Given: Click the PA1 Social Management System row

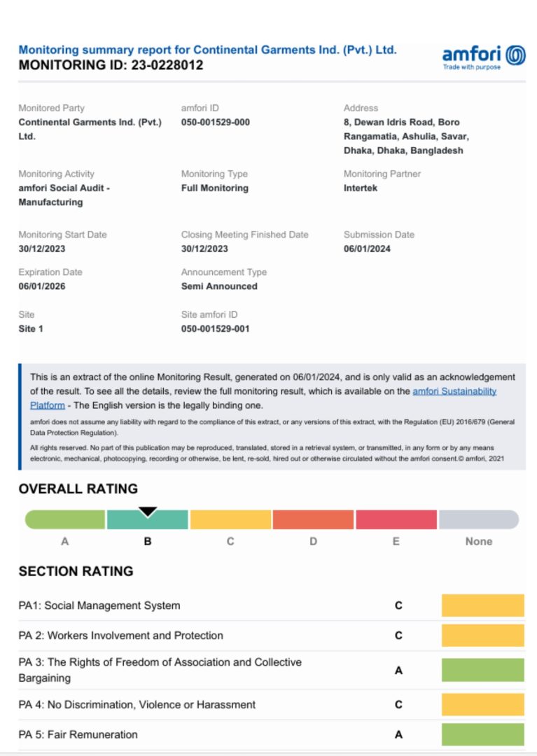Looking at the screenshot, I should pos(99,605).
